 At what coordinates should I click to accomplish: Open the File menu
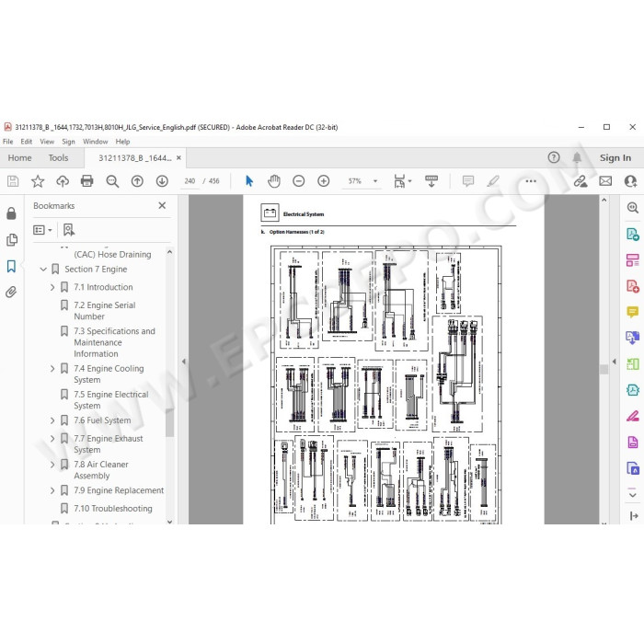pos(7,142)
